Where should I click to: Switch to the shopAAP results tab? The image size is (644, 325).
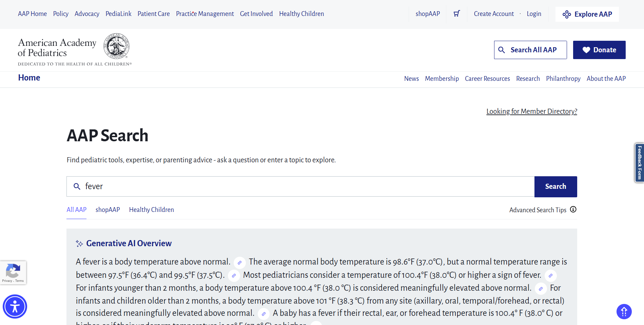coord(108,210)
